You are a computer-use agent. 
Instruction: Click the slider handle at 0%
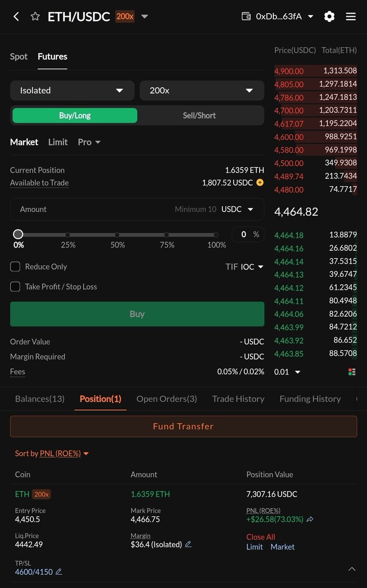[x=18, y=235]
